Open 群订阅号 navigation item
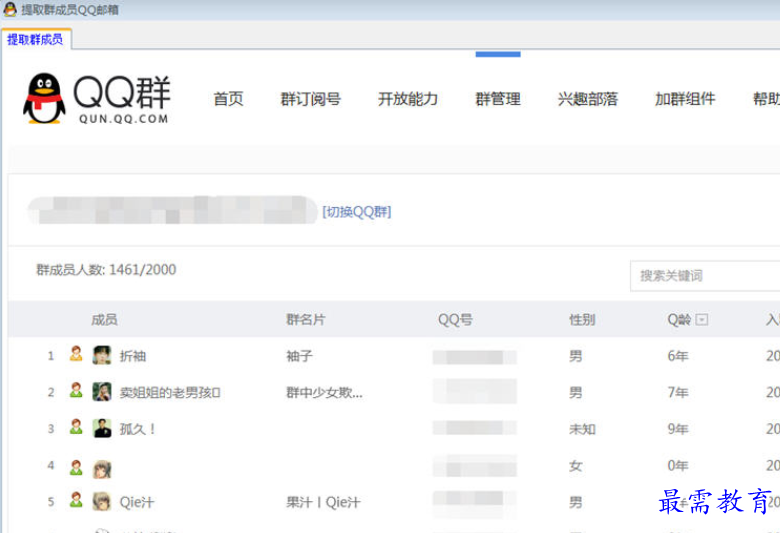The width and height of the screenshot is (780, 533). tap(310, 99)
